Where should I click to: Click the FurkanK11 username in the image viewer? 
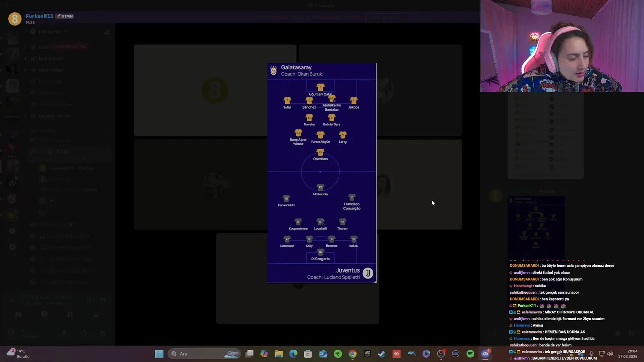coord(39,16)
